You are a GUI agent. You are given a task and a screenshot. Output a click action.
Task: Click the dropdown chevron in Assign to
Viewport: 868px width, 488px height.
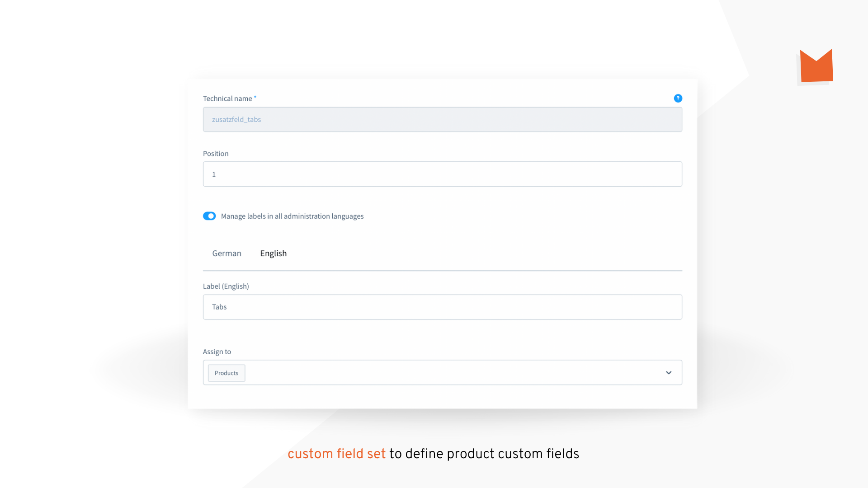pyautogui.click(x=669, y=372)
